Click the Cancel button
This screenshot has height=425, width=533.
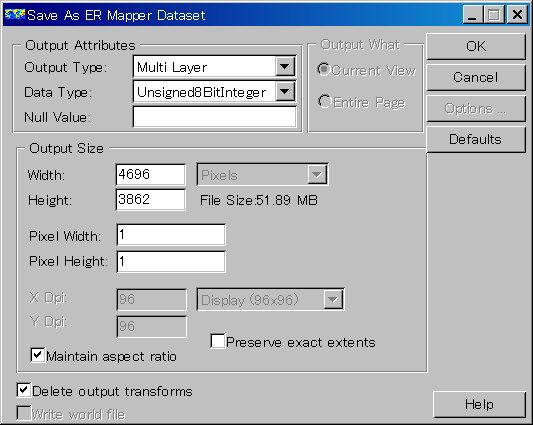[x=476, y=78]
